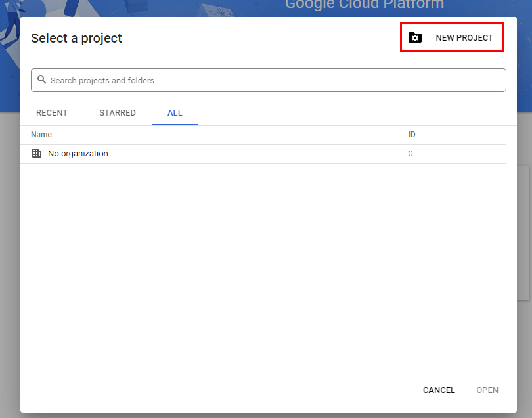
Task: Select the ALL tab
Action: click(175, 113)
